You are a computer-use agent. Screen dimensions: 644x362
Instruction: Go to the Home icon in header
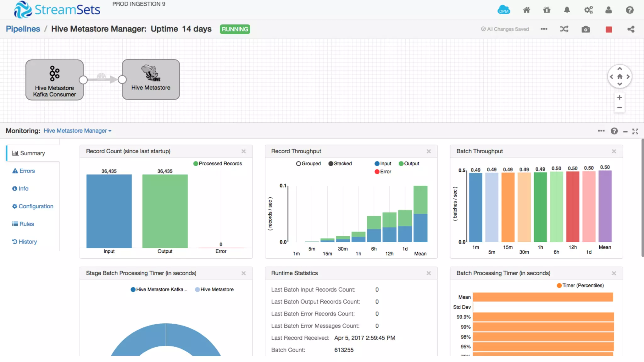pyautogui.click(x=526, y=10)
